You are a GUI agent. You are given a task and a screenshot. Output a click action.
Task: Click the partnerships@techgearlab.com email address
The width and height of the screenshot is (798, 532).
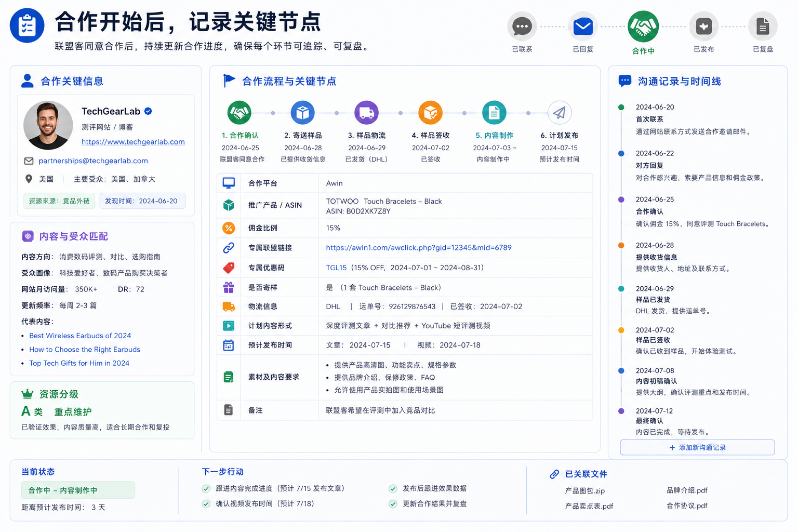pos(93,161)
